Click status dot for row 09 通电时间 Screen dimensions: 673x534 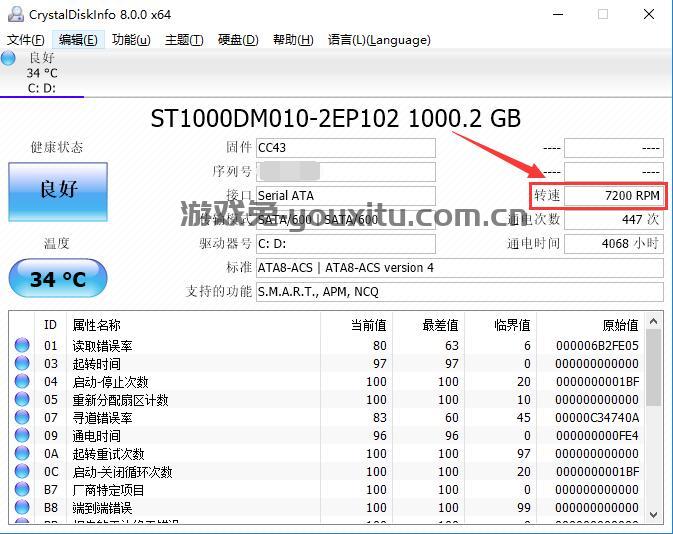[22, 435]
